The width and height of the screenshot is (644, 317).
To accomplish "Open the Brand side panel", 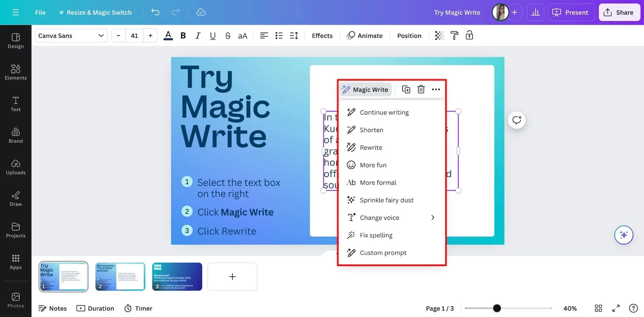I will (16, 135).
